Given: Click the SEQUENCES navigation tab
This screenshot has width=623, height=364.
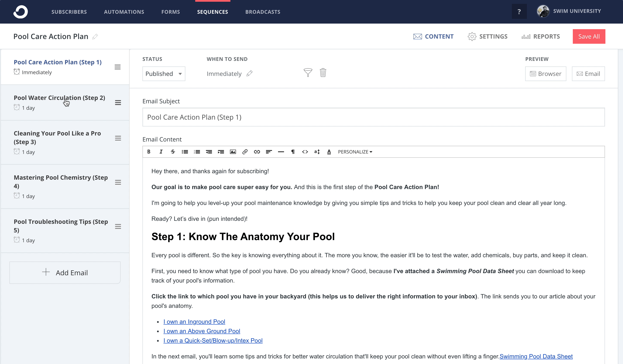Looking at the screenshot, I should [x=212, y=12].
